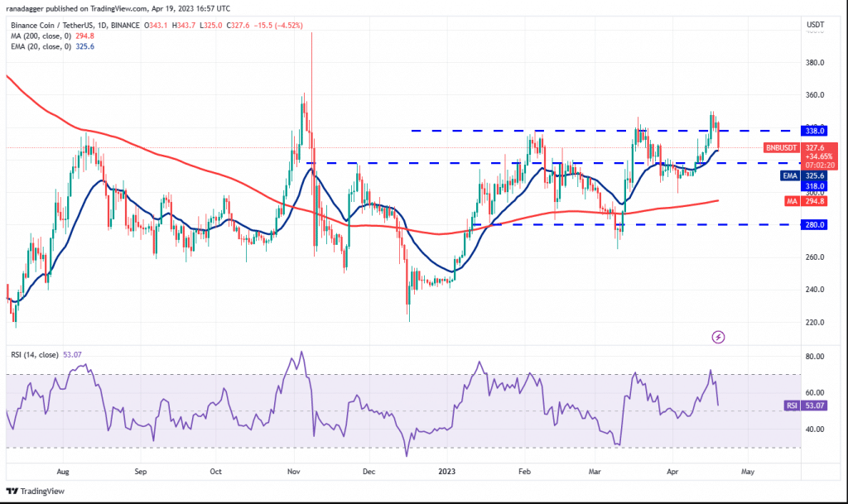Click the 338.0 blue price level tag
Screen dimensions: 848x504
[x=814, y=131]
